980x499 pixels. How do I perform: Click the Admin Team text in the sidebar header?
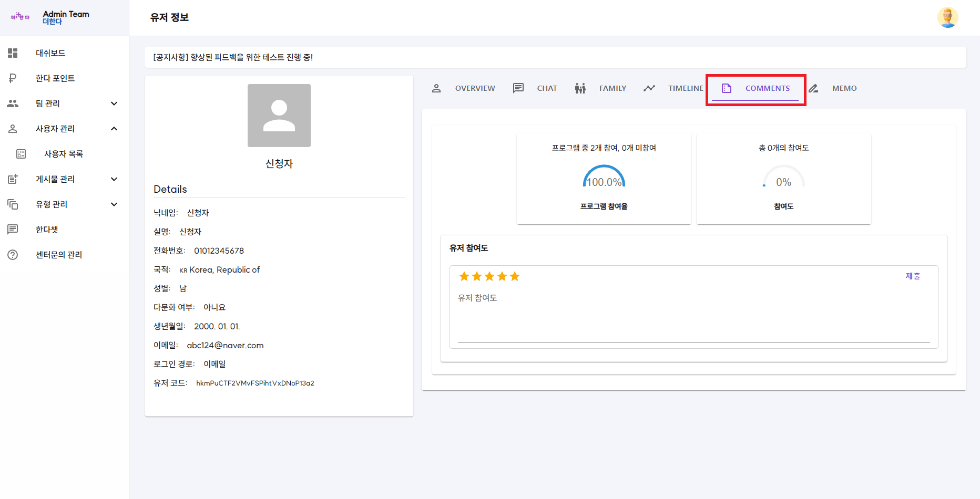pos(66,14)
